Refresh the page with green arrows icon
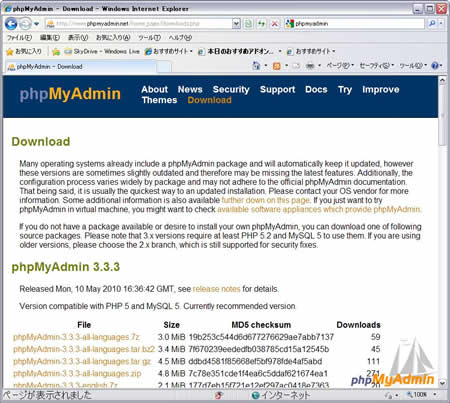 tap(262, 24)
